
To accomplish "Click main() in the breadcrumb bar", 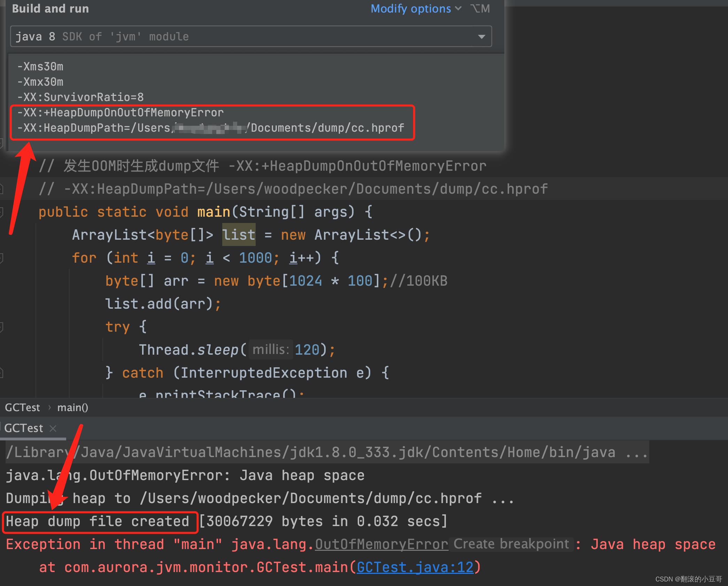I will click(x=73, y=407).
